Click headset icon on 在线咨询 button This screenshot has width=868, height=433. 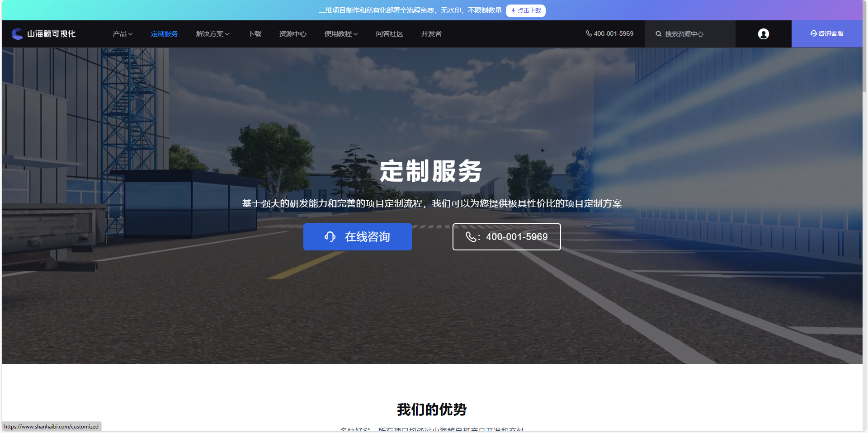click(x=330, y=237)
